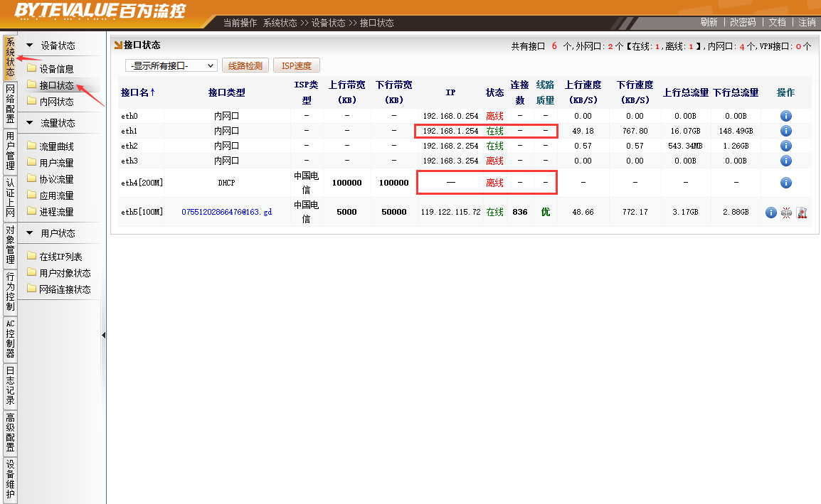
Task: Collapse the 设备状态 section
Action: coord(30,45)
